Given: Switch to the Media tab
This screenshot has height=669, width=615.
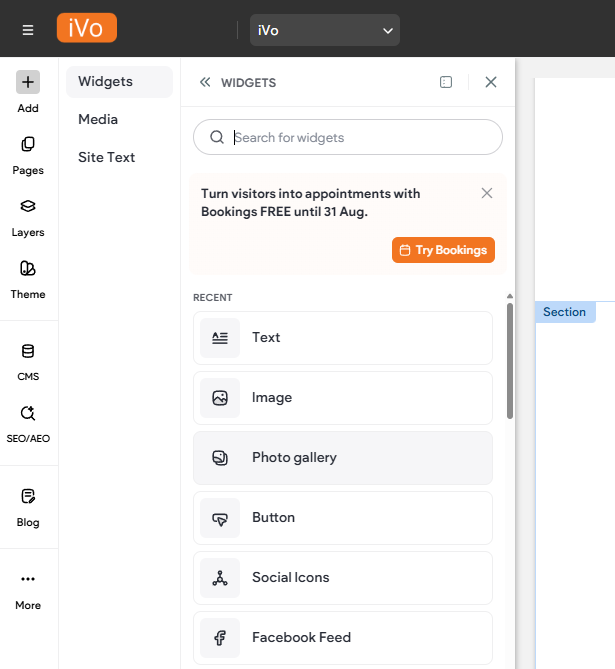Looking at the screenshot, I should [98, 119].
